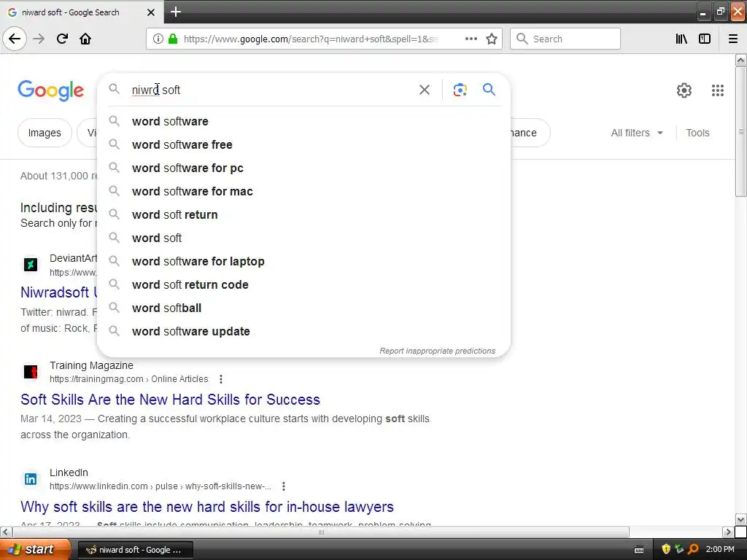Open the Library icon in toolbar

coord(681,39)
